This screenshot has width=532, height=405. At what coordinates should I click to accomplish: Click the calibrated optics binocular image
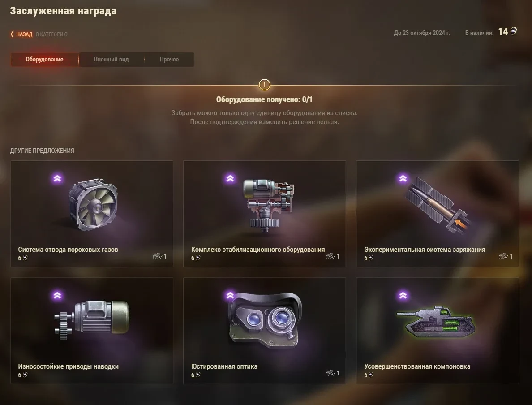tap(265, 320)
